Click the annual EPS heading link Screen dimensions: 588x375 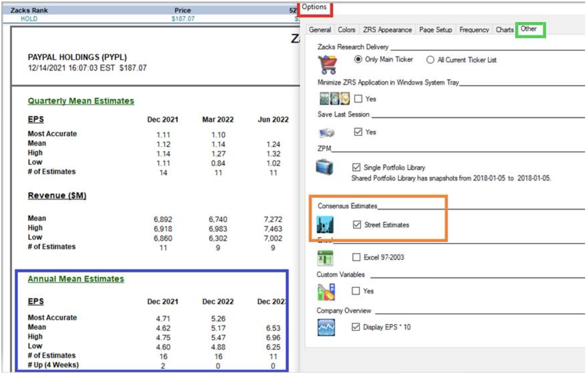click(x=36, y=301)
